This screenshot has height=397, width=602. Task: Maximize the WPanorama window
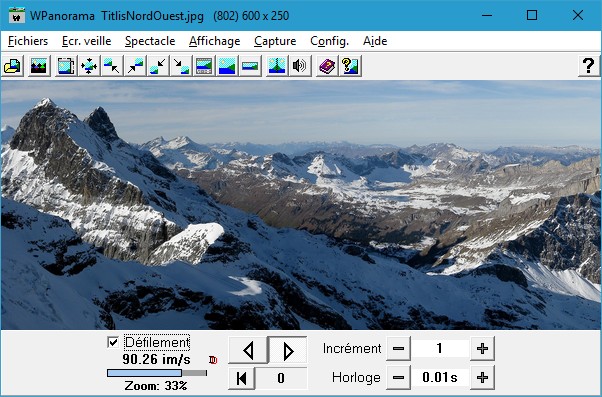532,15
